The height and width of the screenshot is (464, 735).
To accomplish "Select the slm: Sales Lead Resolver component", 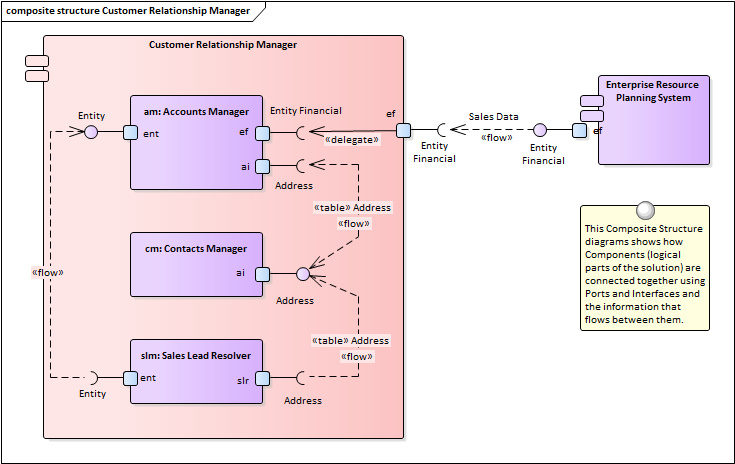I will (x=196, y=371).
